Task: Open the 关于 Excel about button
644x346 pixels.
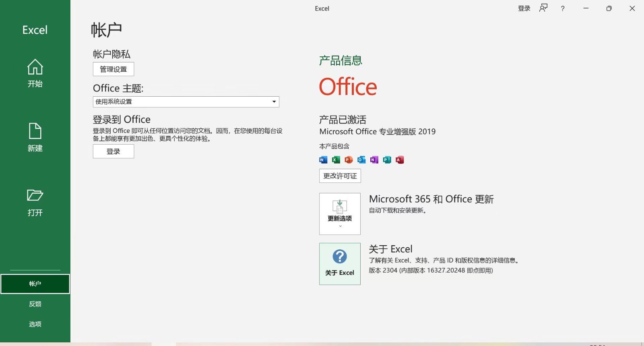Action: click(x=340, y=264)
